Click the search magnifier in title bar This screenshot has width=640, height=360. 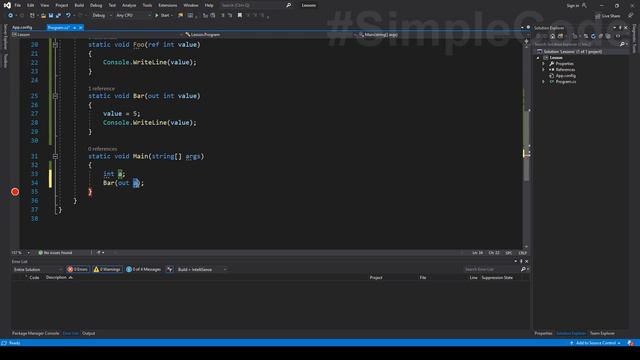point(289,5)
